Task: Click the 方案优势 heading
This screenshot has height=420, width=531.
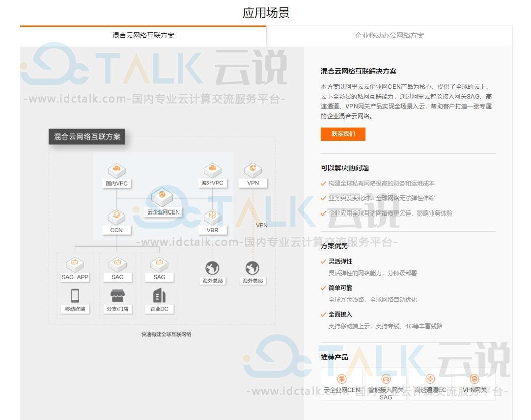Action: click(x=335, y=246)
